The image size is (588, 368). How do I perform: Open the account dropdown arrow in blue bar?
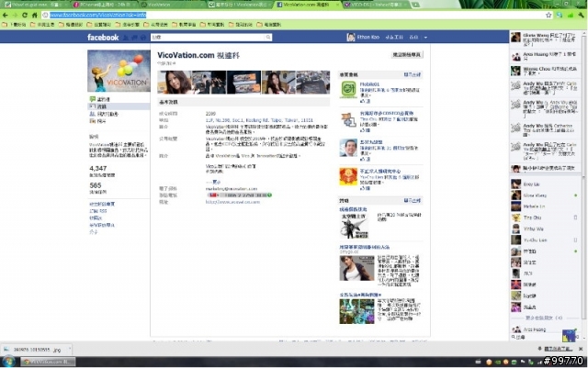[x=425, y=38]
